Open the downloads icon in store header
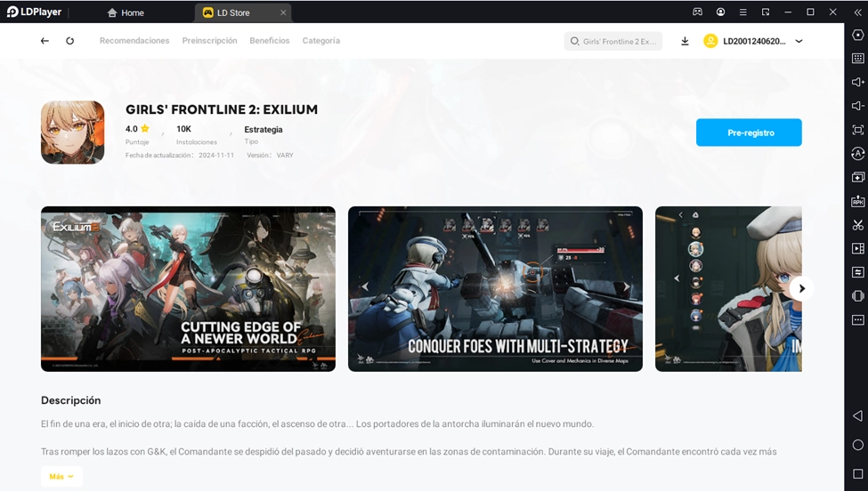Image resolution: width=868 pixels, height=491 pixels. (685, 41)
